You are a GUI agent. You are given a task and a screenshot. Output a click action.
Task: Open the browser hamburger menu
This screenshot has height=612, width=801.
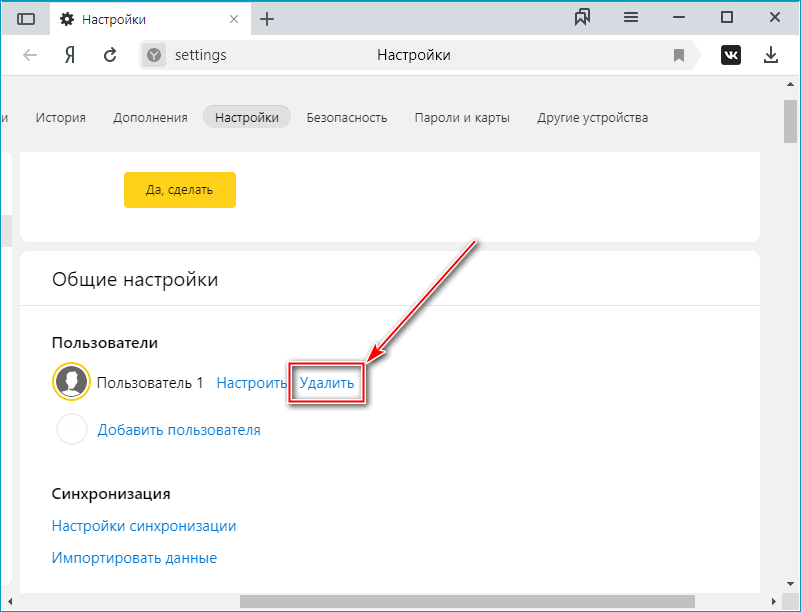[631, 18]
